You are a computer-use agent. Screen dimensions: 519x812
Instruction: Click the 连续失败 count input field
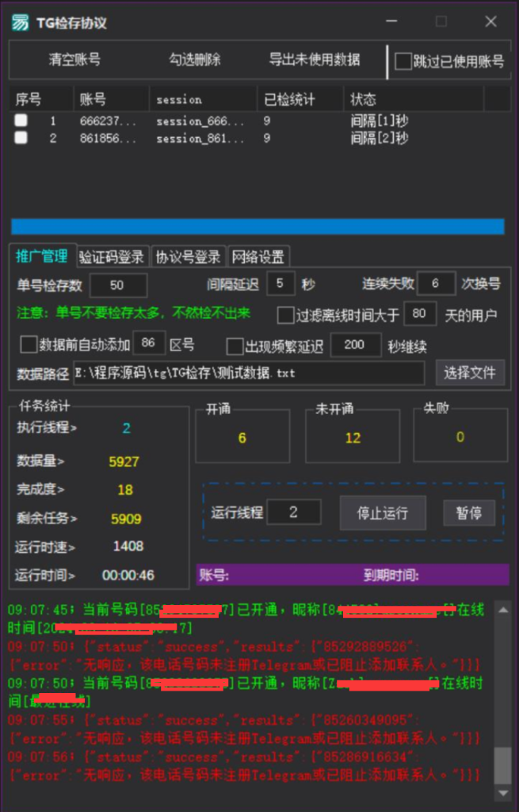pyautogui.click(x=436, y=283)
